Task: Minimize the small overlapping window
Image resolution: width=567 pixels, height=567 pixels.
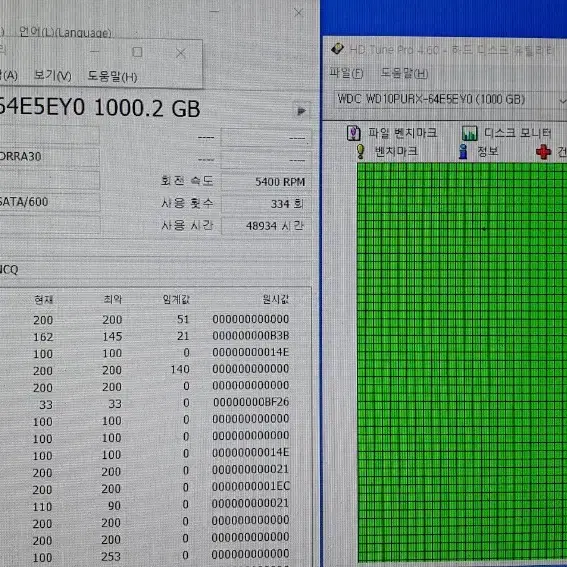Action: [94, 52]
